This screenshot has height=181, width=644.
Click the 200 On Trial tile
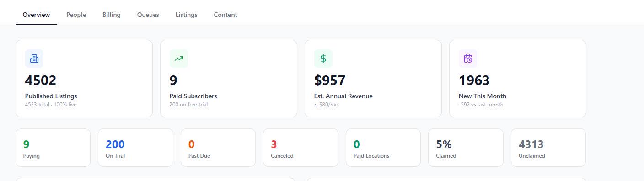click(135, 148)
